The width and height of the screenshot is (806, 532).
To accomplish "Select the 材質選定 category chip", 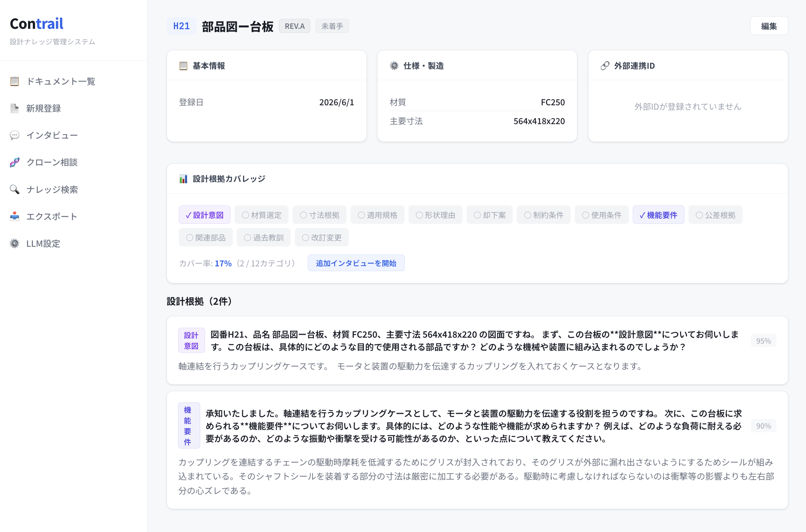I will coord(262,215).
